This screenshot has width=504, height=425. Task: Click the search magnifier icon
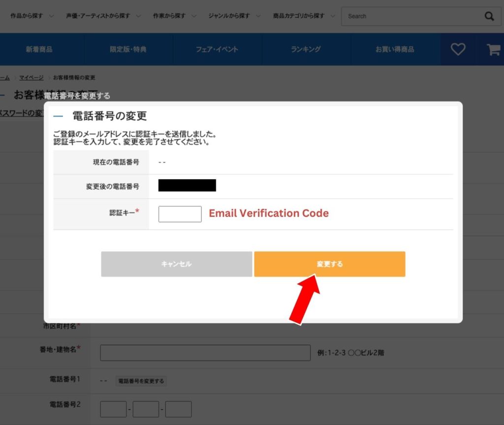489,16
